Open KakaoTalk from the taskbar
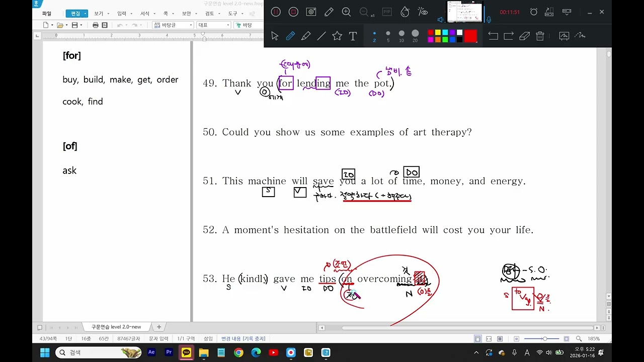The image size is (644, 362). click(187, 352)
